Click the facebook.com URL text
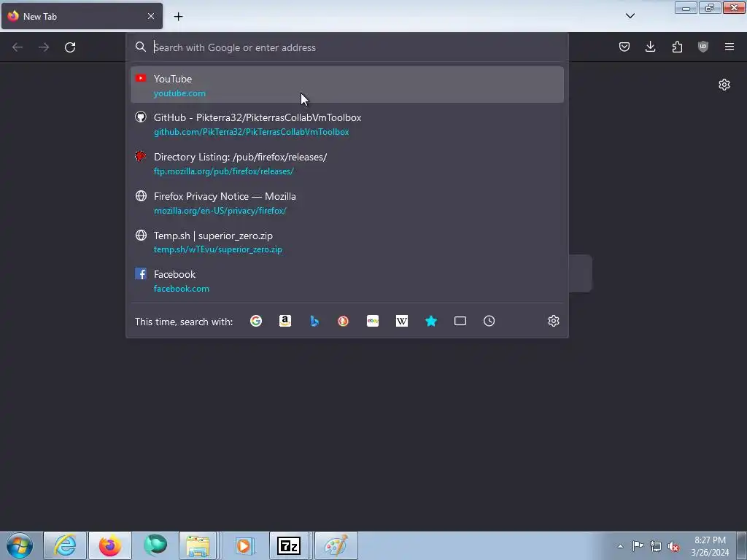The image size is (747, 560). [x=181, y=289]
